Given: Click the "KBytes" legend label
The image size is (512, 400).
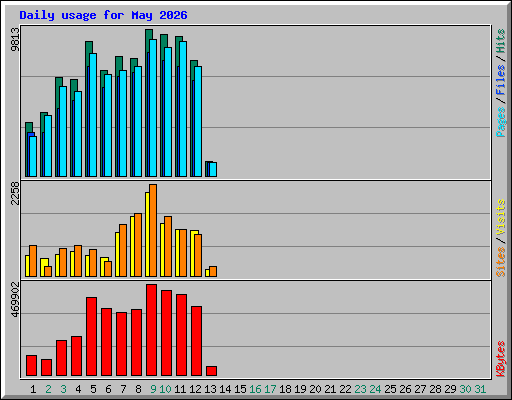Looking at the screenshot, I should [500, 359].
